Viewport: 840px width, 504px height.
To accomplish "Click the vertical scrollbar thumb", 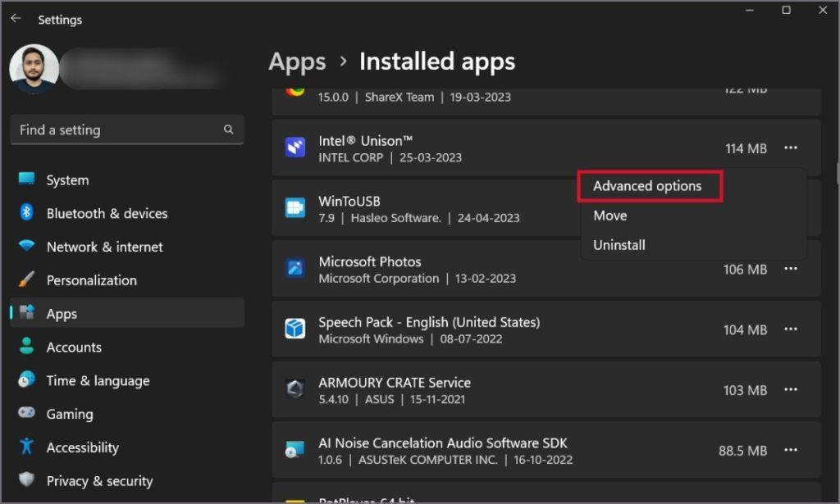I will click(x=838, y=173).
